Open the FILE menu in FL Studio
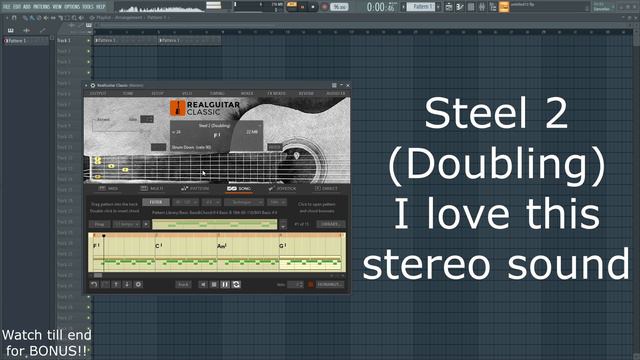 click(x=6, y=7)
